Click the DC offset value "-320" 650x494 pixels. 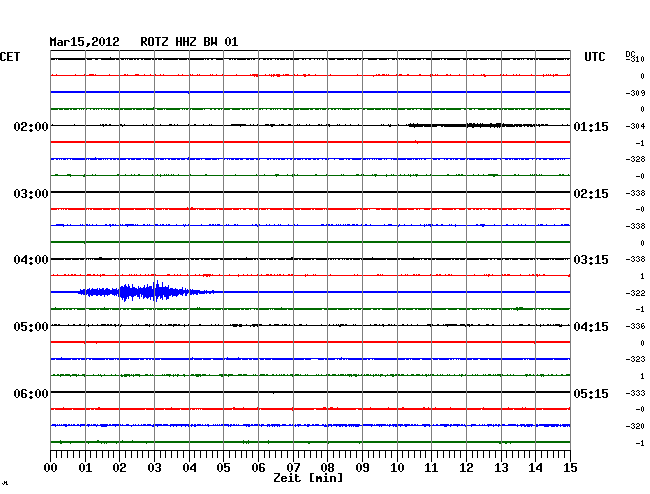point(635,426)
